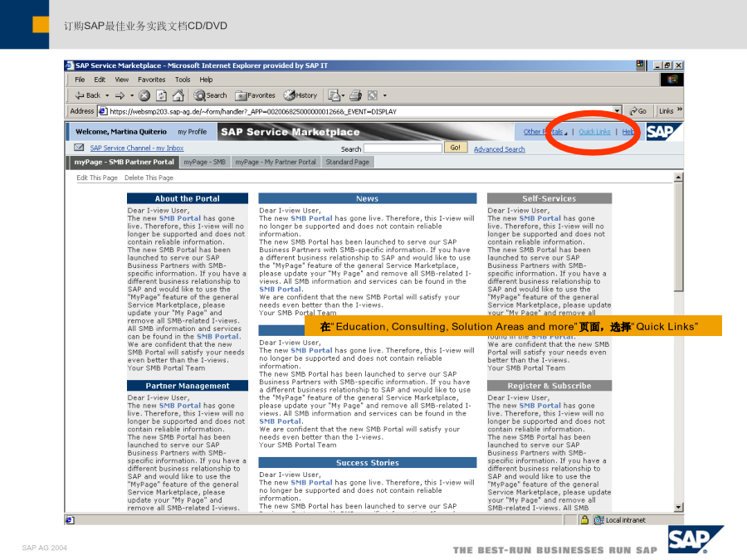The width and height of the screenshot is (747, 560).
Task: Click the vertical scrollbar down arrow
Action: pos(678,508)
